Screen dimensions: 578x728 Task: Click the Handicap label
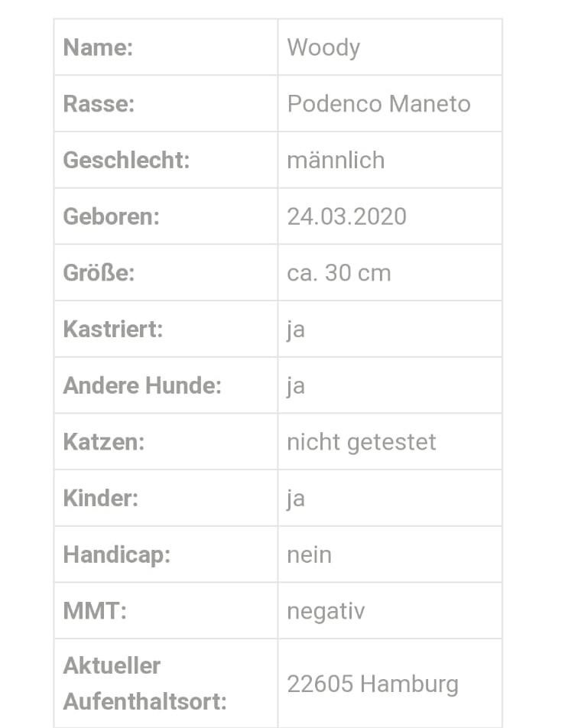tap(116, 555)
